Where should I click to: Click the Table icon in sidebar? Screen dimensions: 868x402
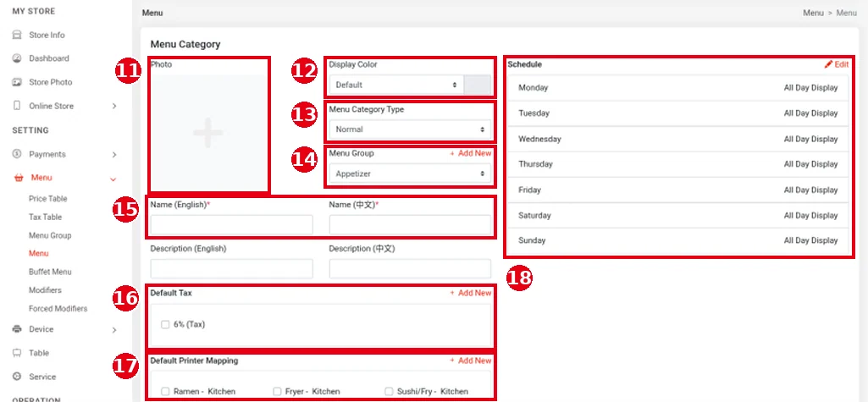tap(17, 353)
